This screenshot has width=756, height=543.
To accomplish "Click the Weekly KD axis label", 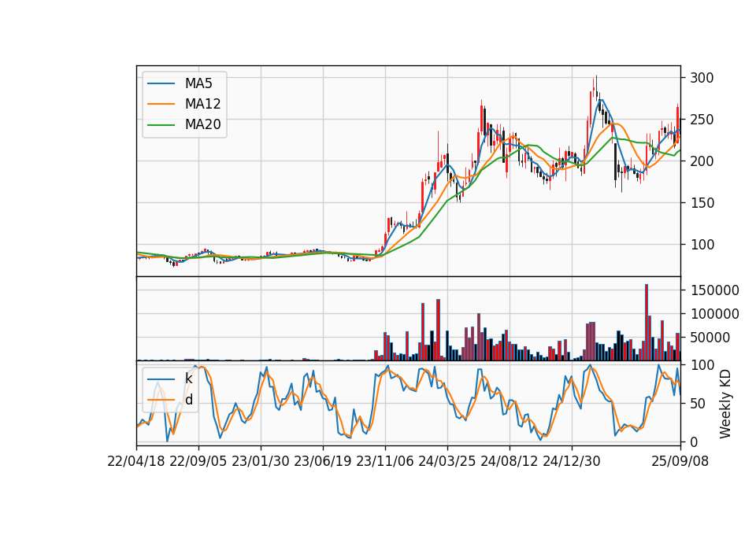I will tap(725, 404).
